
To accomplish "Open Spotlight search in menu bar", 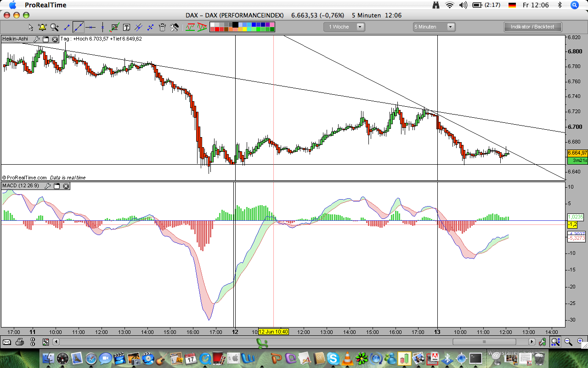I will coord(574,5).
